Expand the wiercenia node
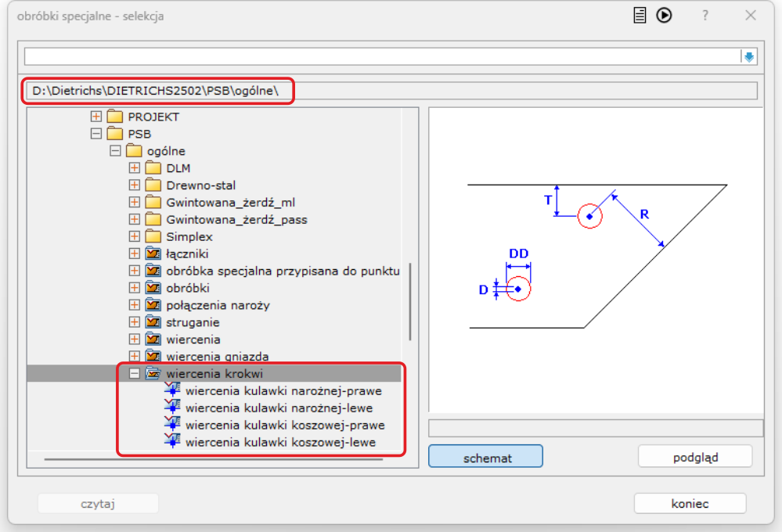782x532 pixels. (x=134, y=339)
